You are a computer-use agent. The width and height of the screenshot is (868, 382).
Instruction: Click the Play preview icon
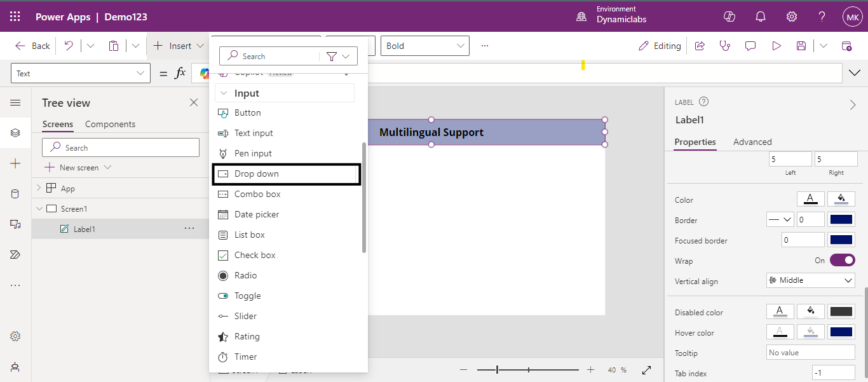[776, 46]
